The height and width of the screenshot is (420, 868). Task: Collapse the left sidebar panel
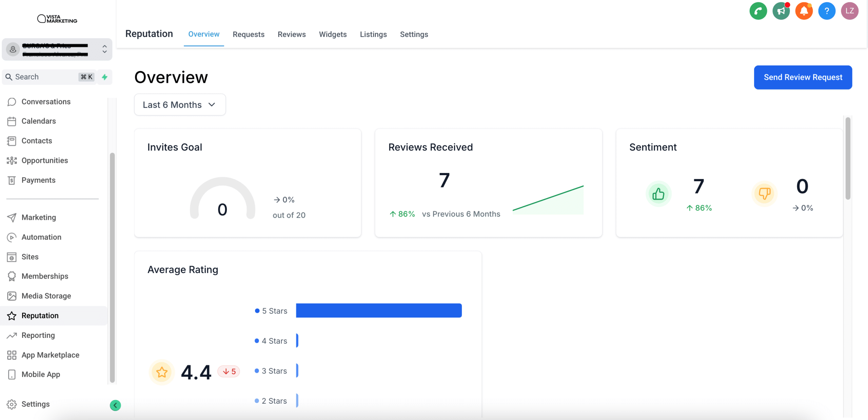click(x=115, y=404)
